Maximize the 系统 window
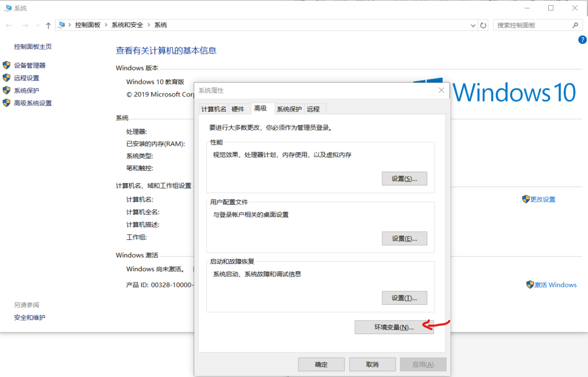Screen dimensions: 588x377 551,8
